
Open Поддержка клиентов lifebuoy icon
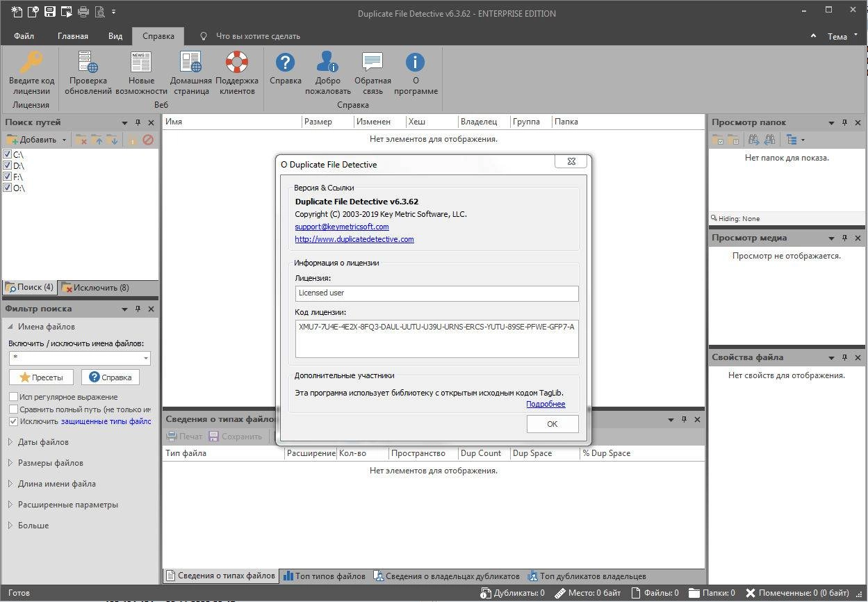click(237, 62)
